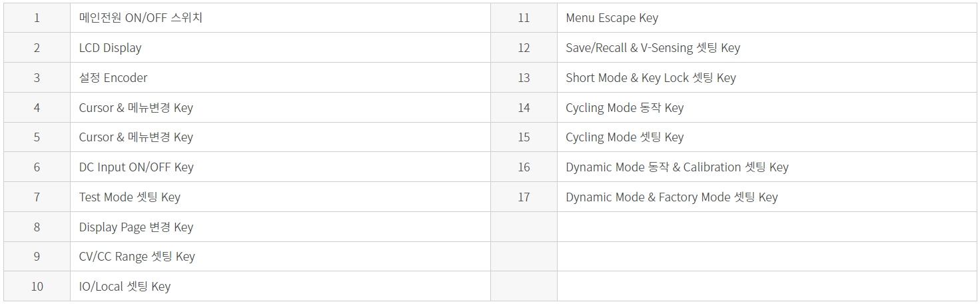The width and height of the screenshot is (980, 304).
Task: Click the number 17 index cell
Action: pos(524,197)
